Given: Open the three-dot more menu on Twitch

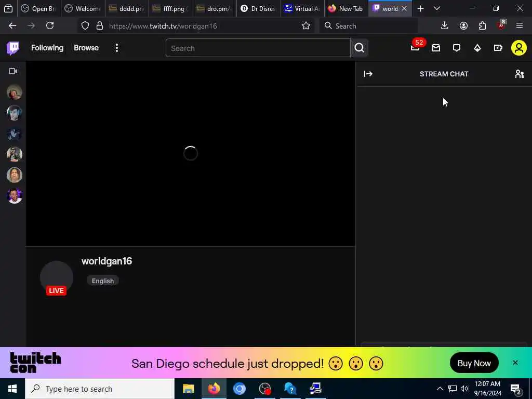Looking at the screenshot, I should 117,48.
